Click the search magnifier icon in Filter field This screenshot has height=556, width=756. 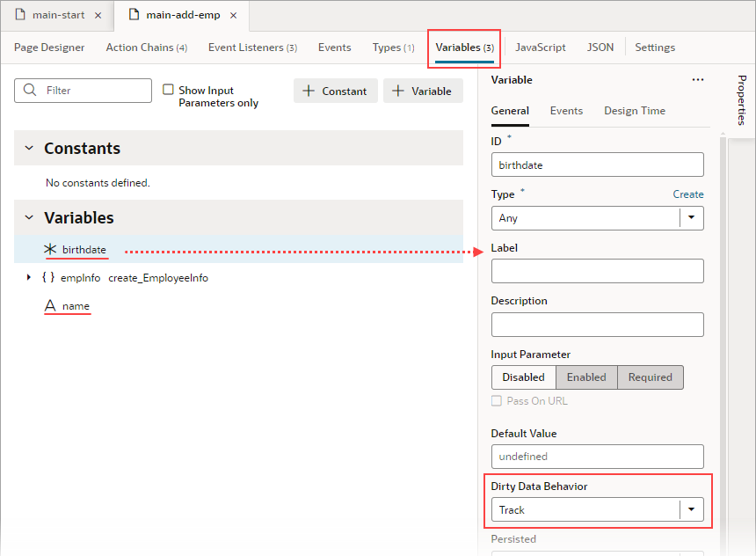[30, 91]
